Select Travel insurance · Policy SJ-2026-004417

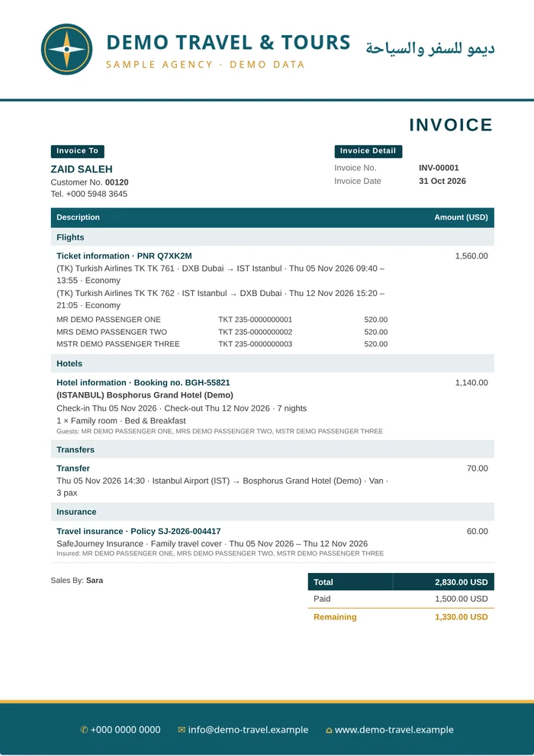click(x=138, y=531)
